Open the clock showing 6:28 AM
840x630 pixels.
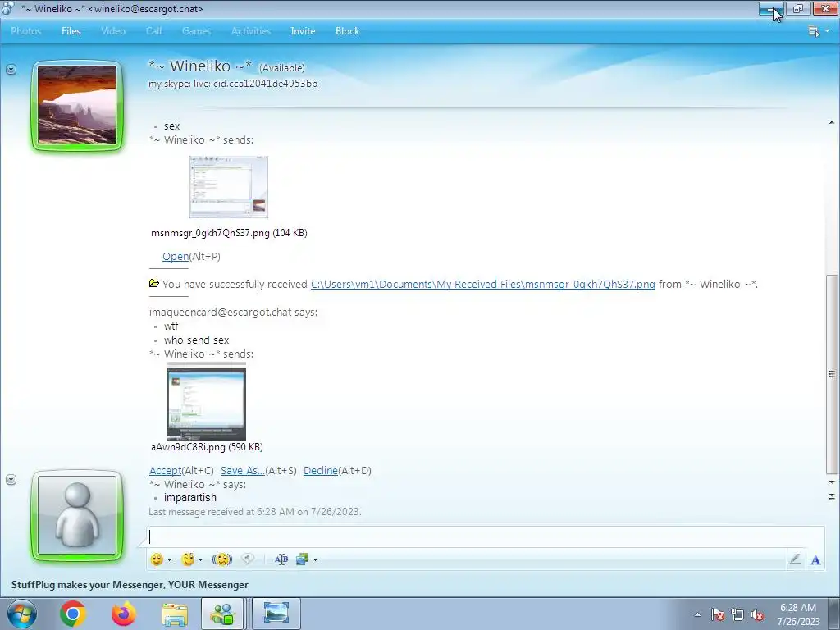[798, 614]
